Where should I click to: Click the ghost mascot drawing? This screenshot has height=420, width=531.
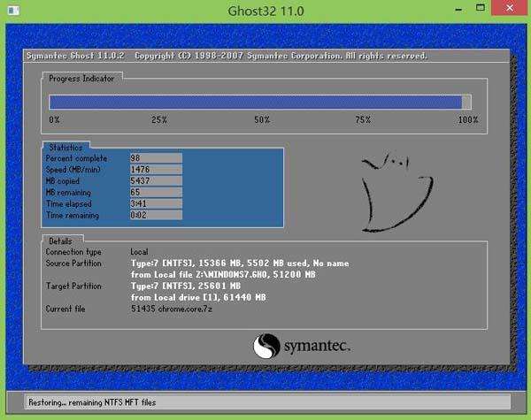point(396,193)
